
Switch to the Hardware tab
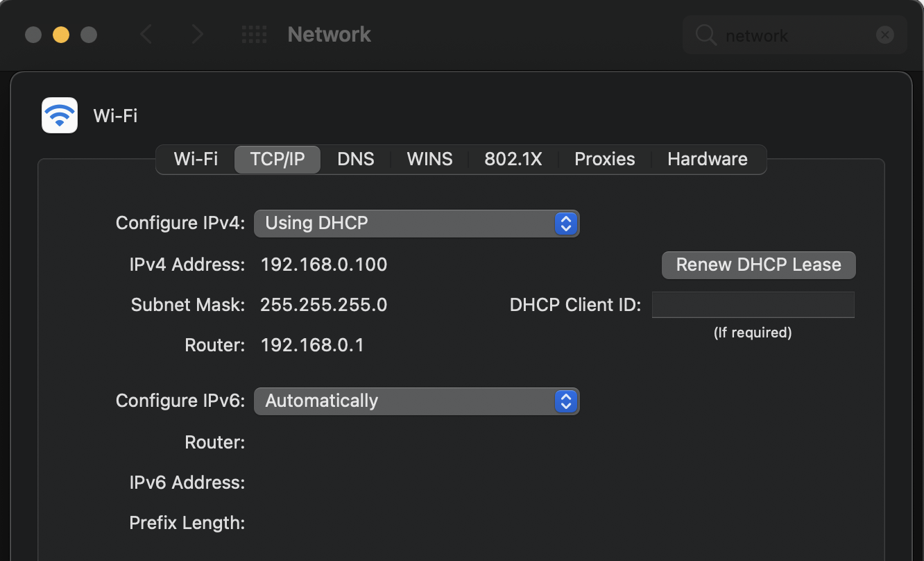click(x=708, y=159)
